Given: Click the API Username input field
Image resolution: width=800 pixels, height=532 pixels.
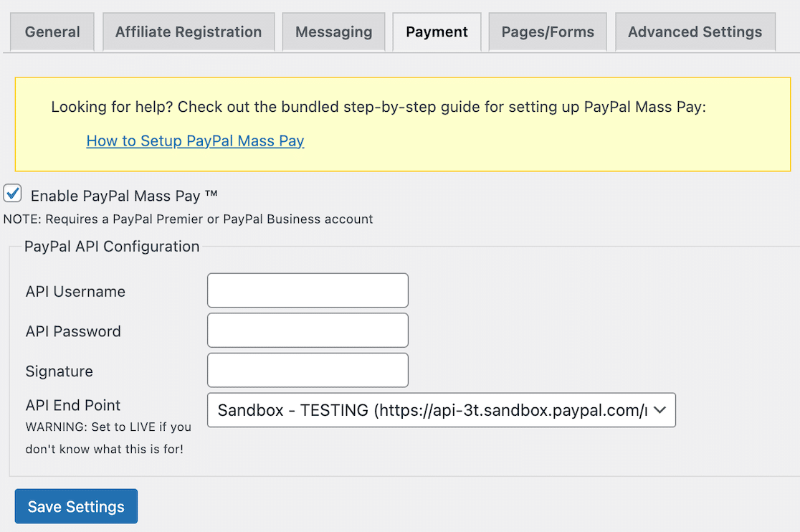Looking at the screenshot, I should pyautogui.click(x=308, y=290).
